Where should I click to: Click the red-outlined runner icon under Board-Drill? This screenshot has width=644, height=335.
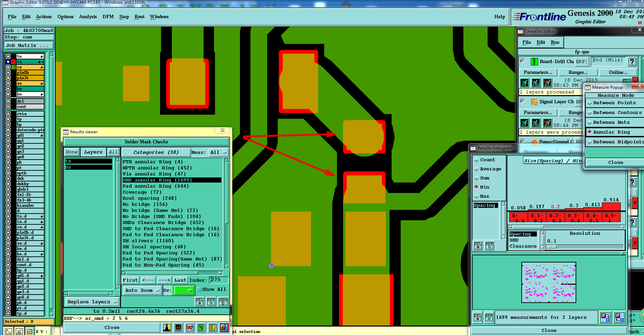tap(548, 83)
